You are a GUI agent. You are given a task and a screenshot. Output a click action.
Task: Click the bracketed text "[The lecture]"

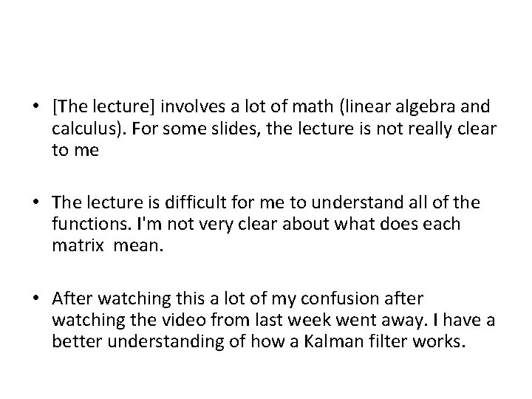point(103,106)
